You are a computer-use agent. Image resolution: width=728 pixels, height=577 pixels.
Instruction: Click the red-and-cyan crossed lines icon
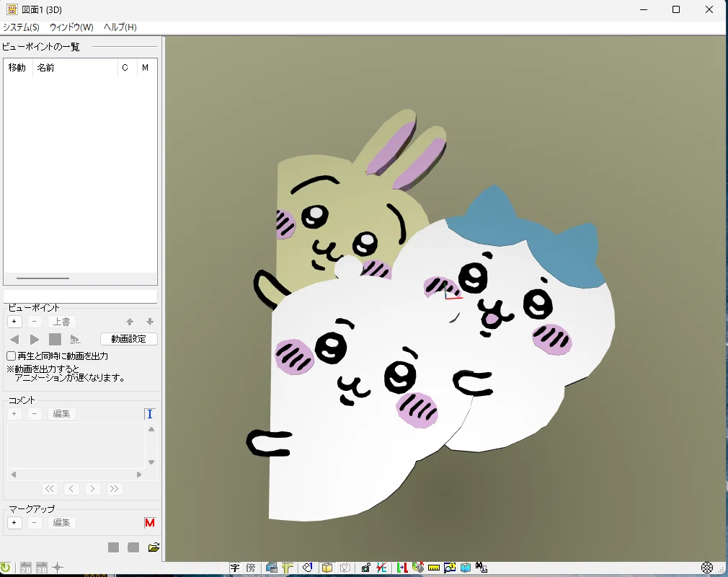[381, 568]
